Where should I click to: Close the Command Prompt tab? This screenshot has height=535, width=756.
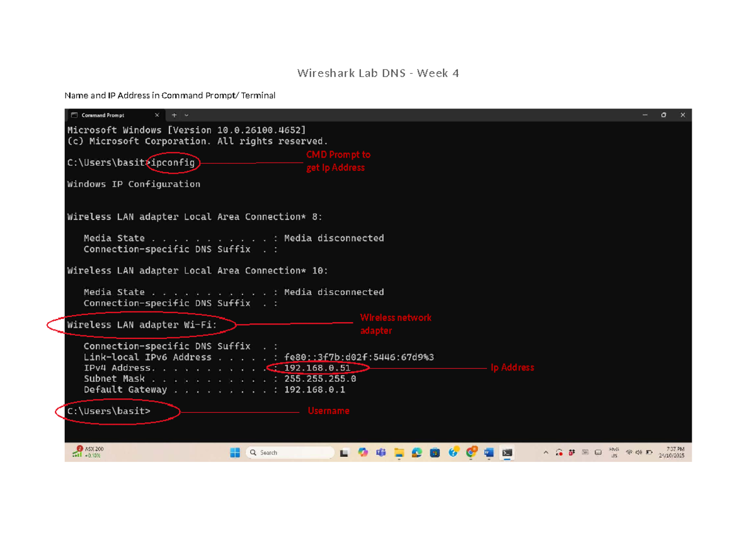tap(157, 115)
